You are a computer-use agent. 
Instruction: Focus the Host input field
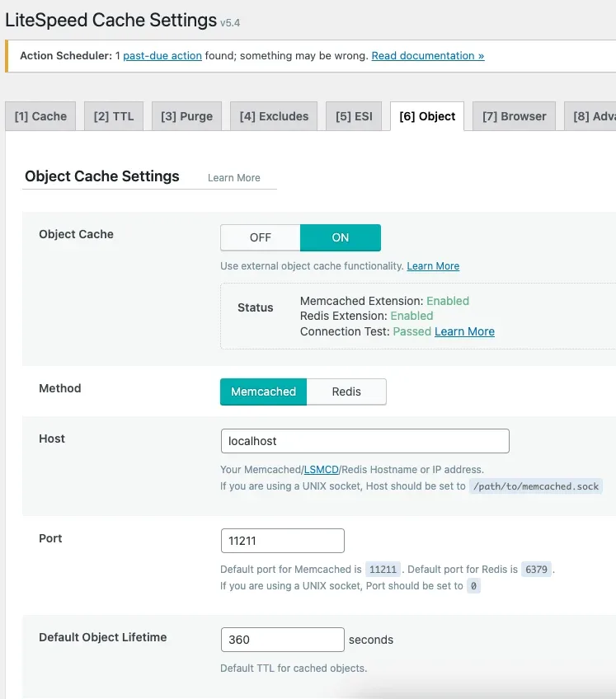click(364, 441)
